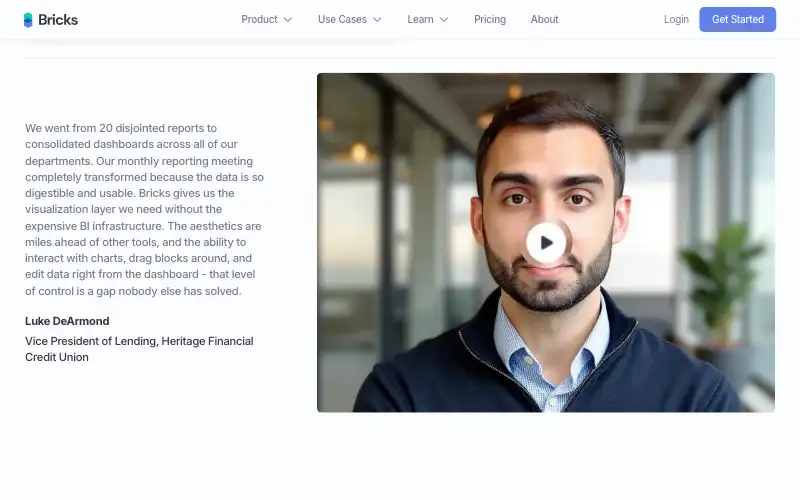Screen dimensions: 800x500
Task: Click the Login link
Action: [676, 19]
